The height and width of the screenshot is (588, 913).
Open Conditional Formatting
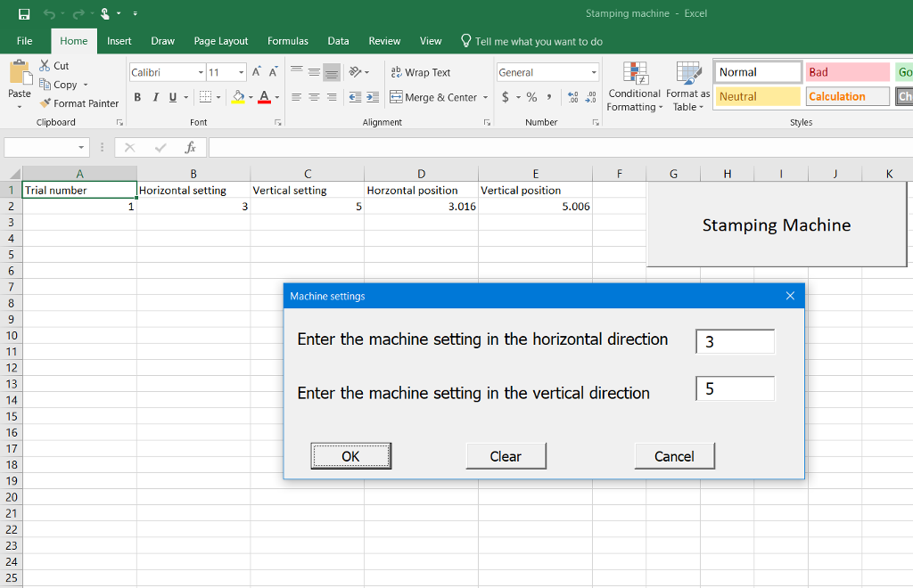pos(634,86)
